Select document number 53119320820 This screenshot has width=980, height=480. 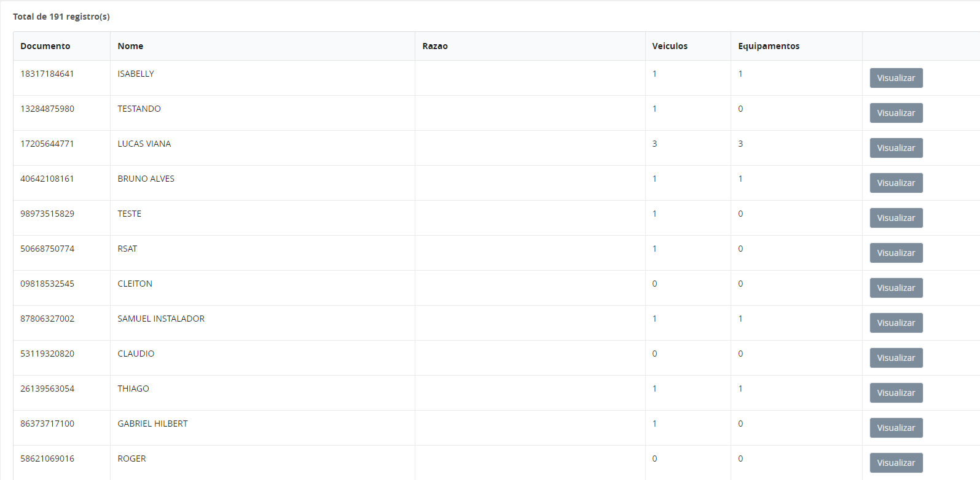click(47, 354)
